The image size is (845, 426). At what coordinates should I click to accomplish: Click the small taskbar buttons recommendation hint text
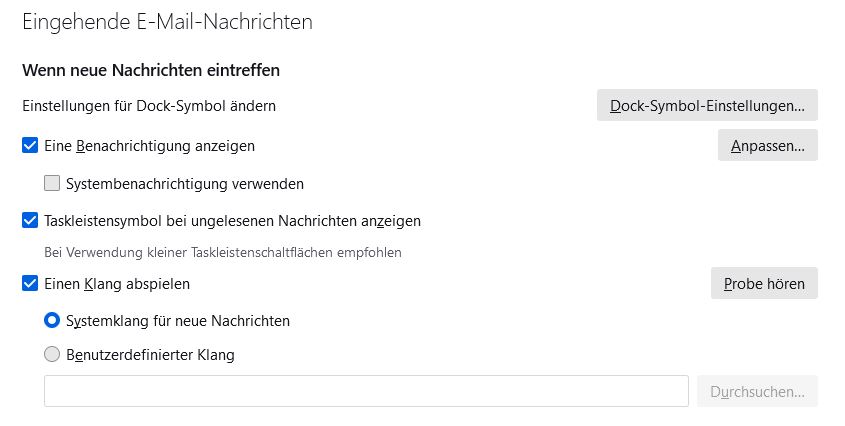coord(223,253)
